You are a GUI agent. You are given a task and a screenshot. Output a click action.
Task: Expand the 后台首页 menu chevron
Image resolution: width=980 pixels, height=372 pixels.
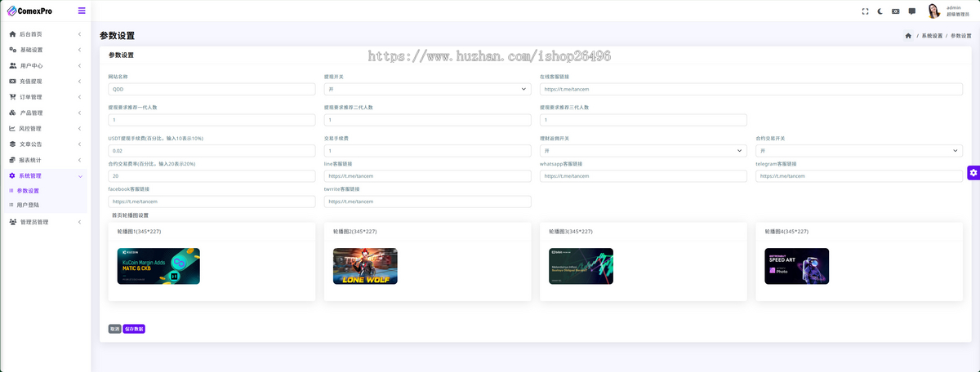coord(79,34)
